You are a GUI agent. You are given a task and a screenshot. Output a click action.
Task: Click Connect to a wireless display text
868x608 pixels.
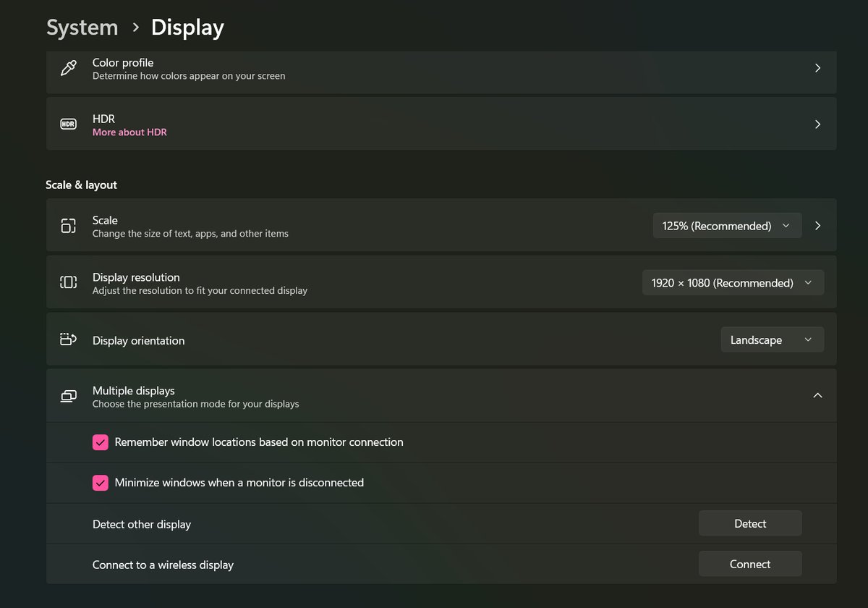coord(163,565)
